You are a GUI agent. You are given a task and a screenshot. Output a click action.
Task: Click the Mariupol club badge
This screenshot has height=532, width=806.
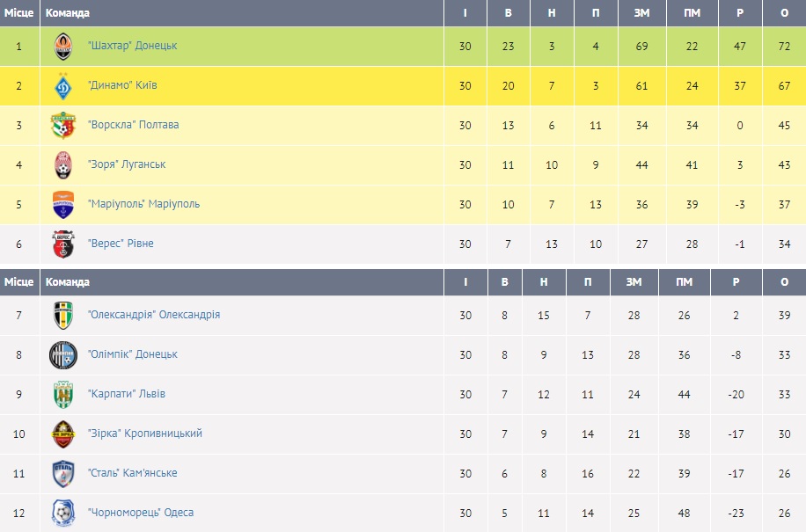63,204
